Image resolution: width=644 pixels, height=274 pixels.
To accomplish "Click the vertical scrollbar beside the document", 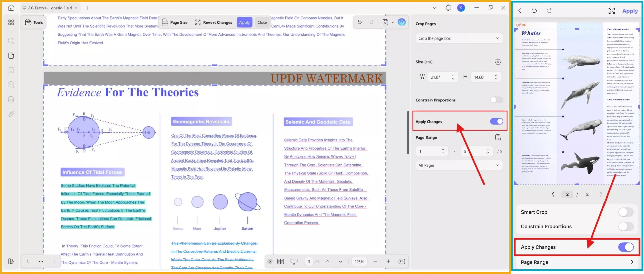I will [408, 133].
